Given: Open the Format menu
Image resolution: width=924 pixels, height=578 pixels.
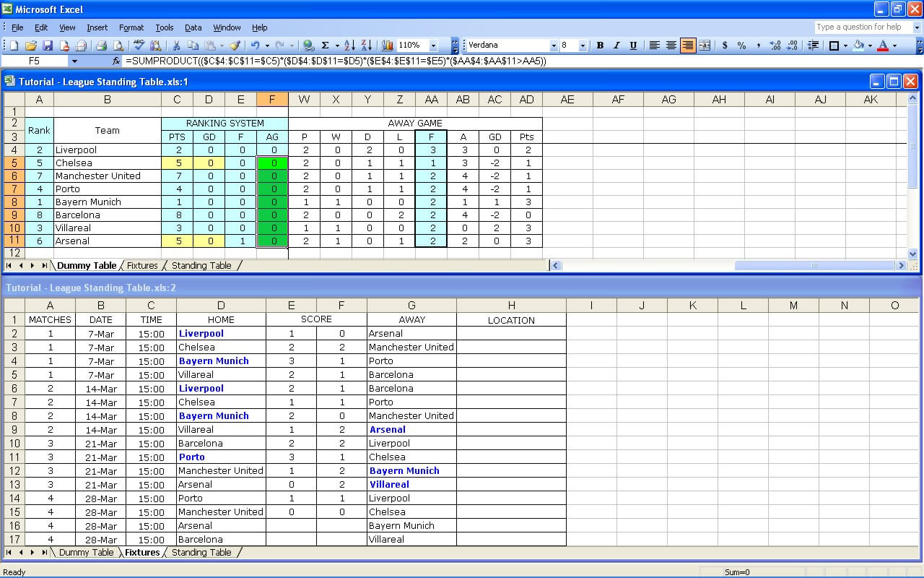Looking at the screenshot, I should [131, 27].
